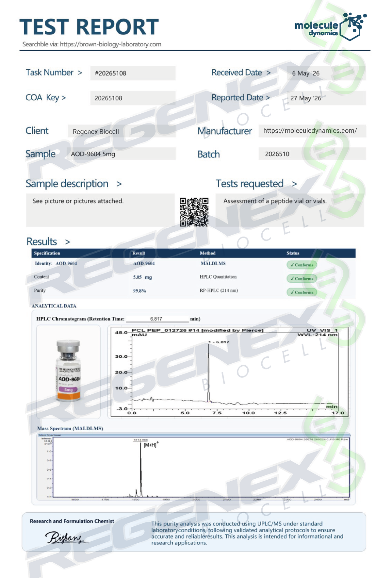This screenshot has width=392, height=578.
Task: Click the Conforms badge in the Content row
Action: pyautogui.click(x=302, y=279)
